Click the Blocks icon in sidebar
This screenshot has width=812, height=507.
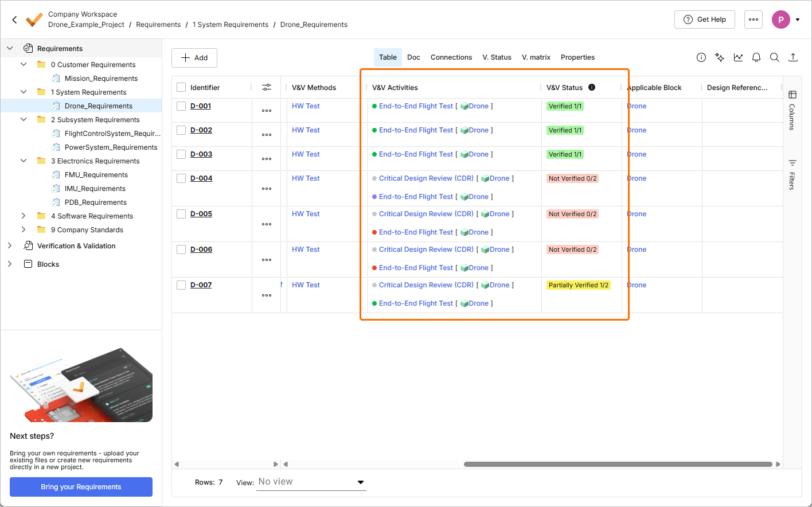click(x=28, y=264)
